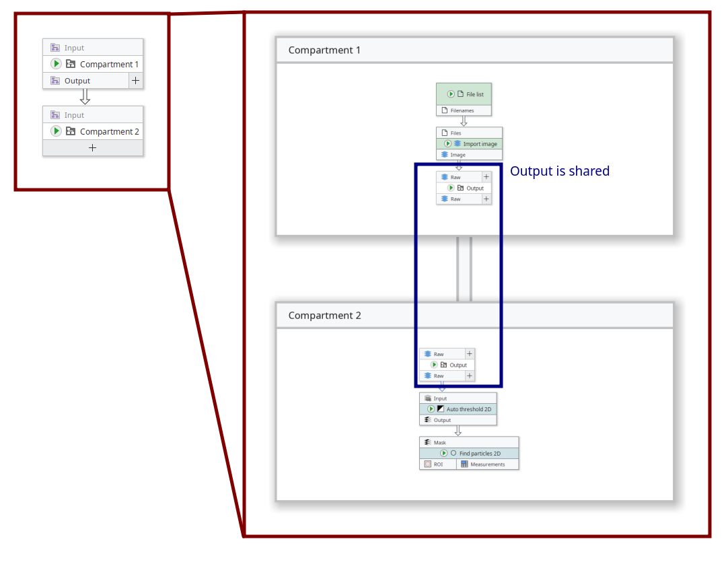This screenshot has height=562, width=728.
Task: Run Compartment 1 node via green play icon
Action: pos(56,64)
